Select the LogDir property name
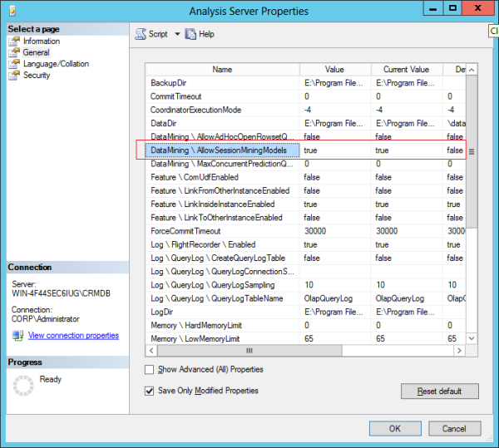This screenshot has height=448, width=499. (161, 312)
